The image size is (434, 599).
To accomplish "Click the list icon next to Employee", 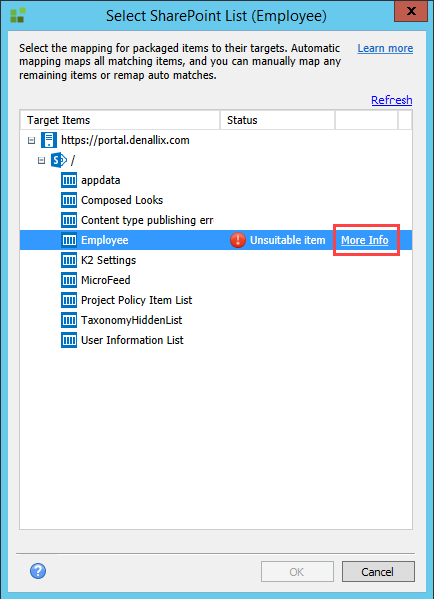I will coord(69,240).
